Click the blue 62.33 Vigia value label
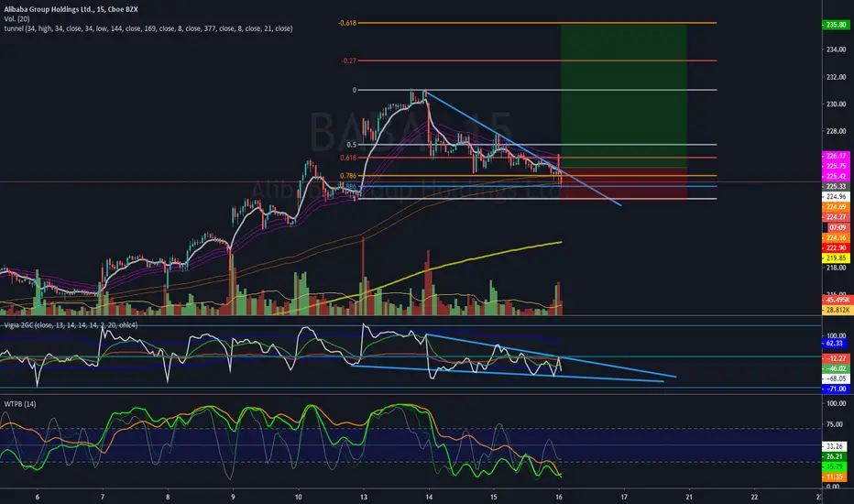Screen dimensions: 854x504 [x=835, y=344]
